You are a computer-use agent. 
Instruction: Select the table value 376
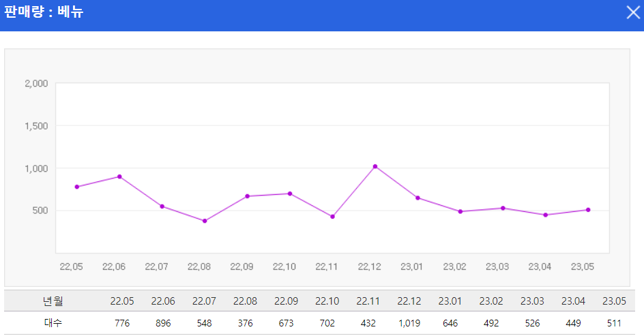pyautogui.click(x=245, y=323)
